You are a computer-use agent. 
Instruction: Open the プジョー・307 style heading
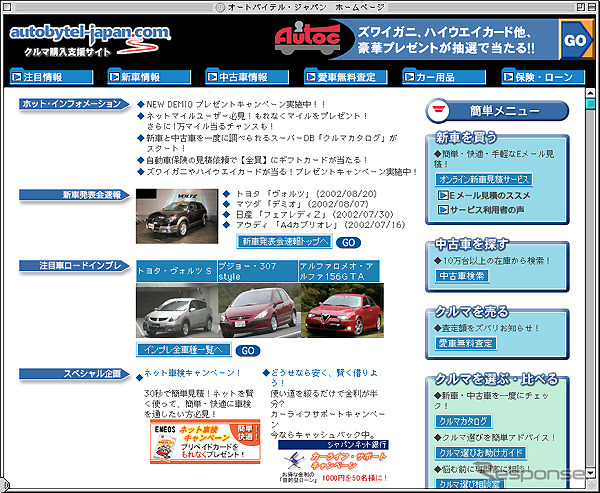click(x=258, y=271)
